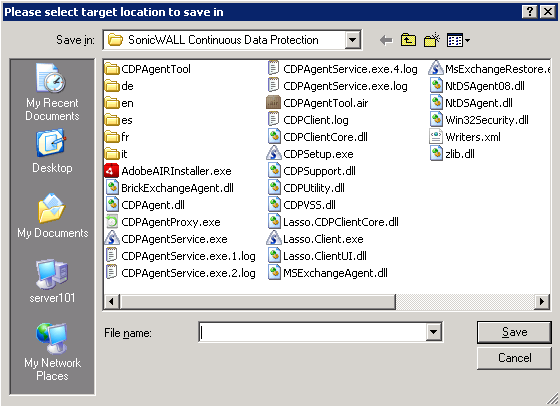
Task: Select the file name CDPAgentService.exe.1.log
Action: (188, 256)
